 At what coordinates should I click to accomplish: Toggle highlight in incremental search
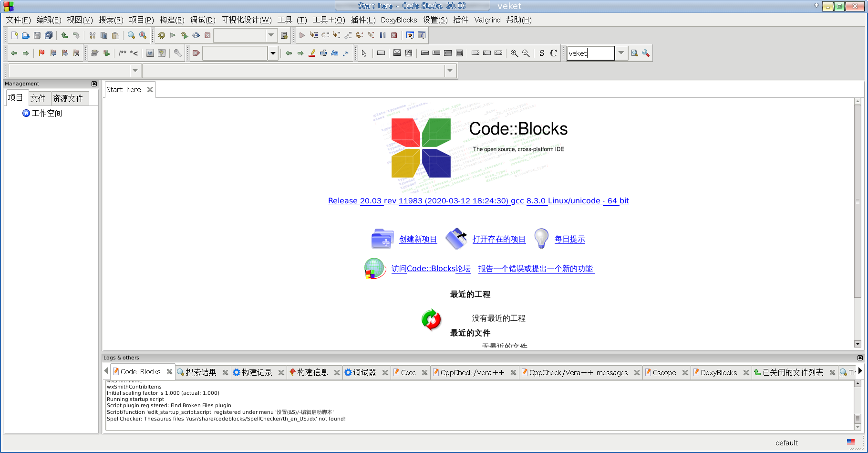coord(312,53)
